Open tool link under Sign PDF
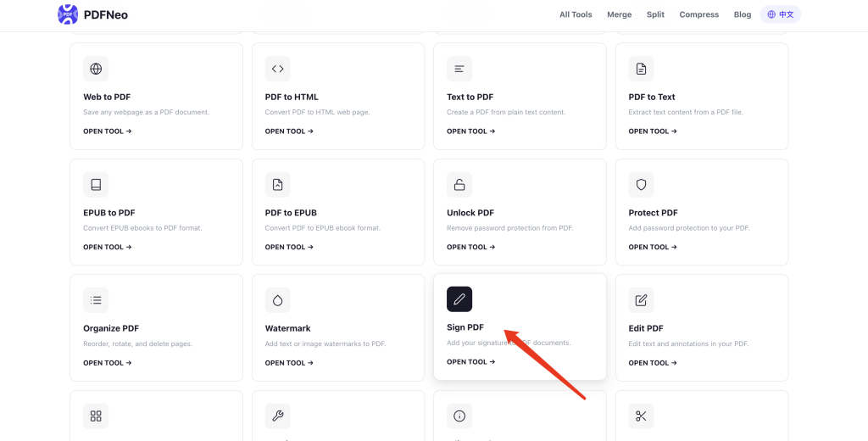Screen dimensions: 868x441 pyautogui.click(x=470, y=362)
